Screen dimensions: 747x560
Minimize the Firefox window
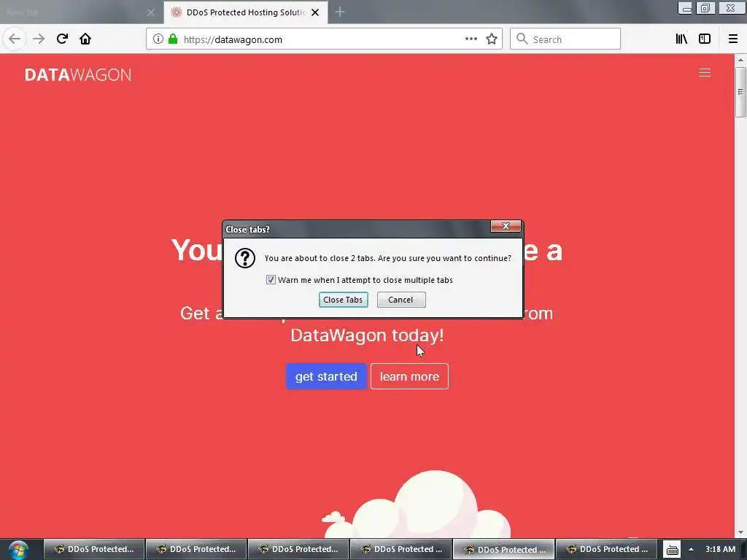686,8
